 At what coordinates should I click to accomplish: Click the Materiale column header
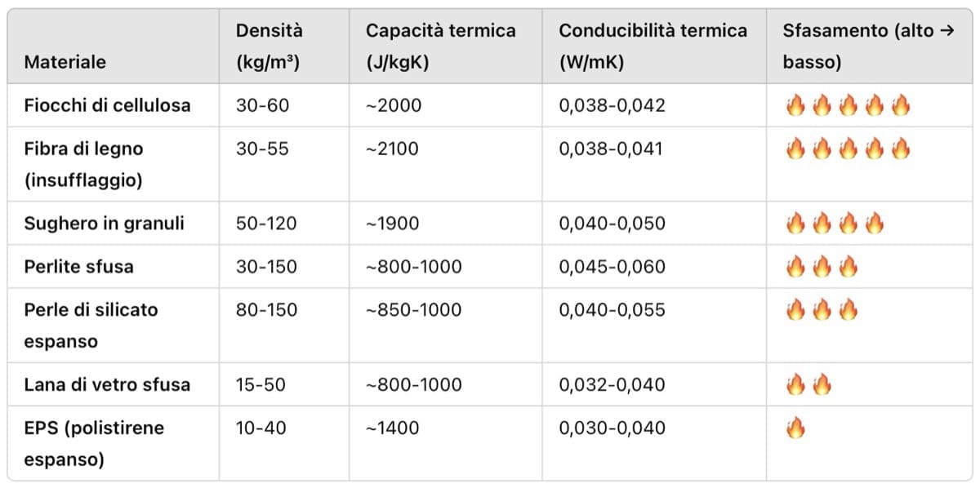[x=65, y=62]
